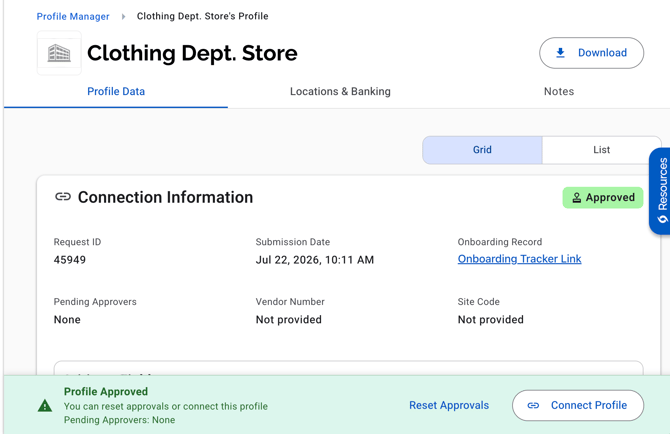The image size is (670, 434).
Task: Click the download arrow icon
Action: point(560,53)
